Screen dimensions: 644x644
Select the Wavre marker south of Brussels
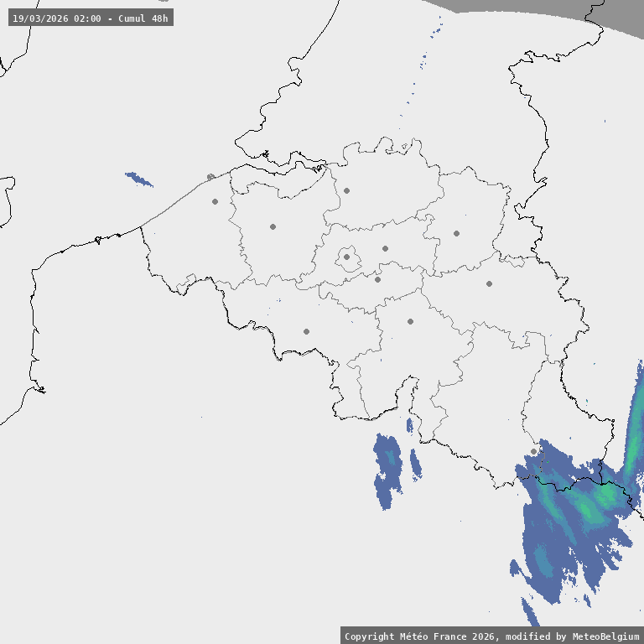377,279
